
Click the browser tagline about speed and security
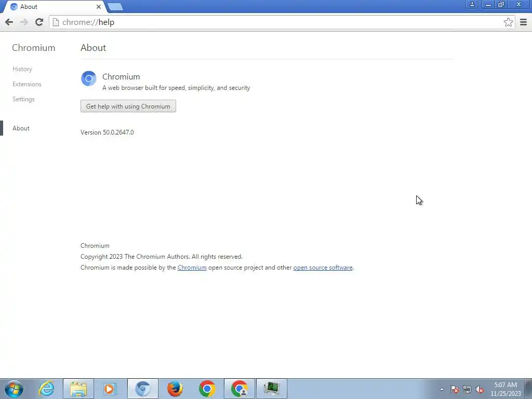pos(176,88)
